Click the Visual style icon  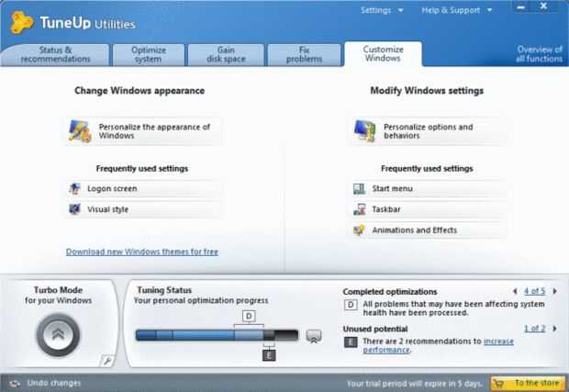(74, 209)
